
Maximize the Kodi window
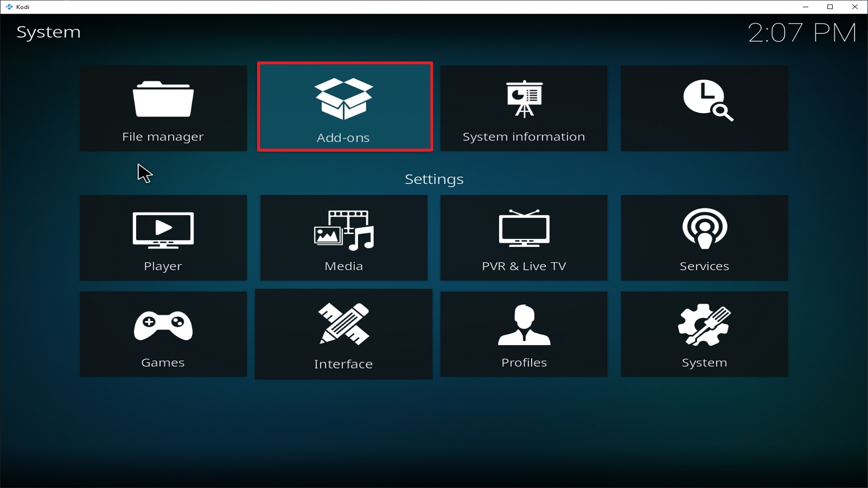[x=830, y=7]
